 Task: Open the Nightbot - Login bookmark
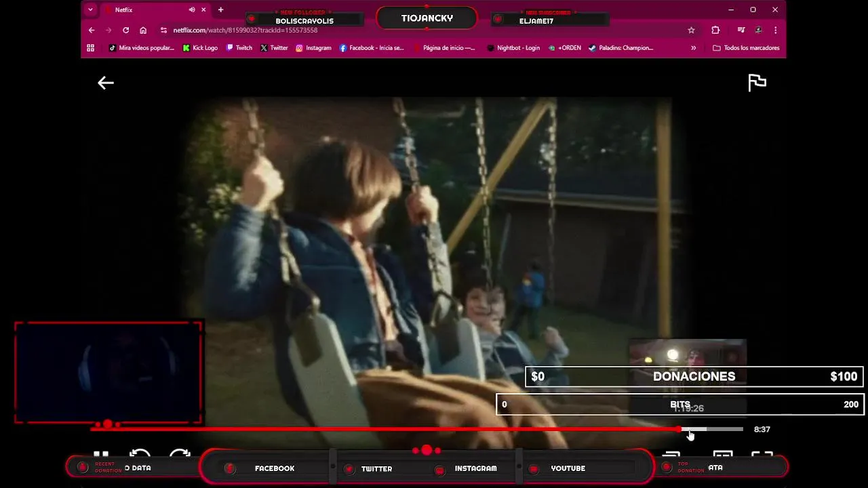[513, 48]
